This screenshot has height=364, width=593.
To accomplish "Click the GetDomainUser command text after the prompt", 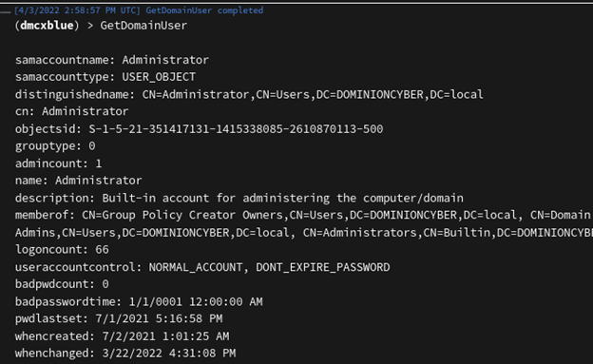I will [x=143, y=26].
